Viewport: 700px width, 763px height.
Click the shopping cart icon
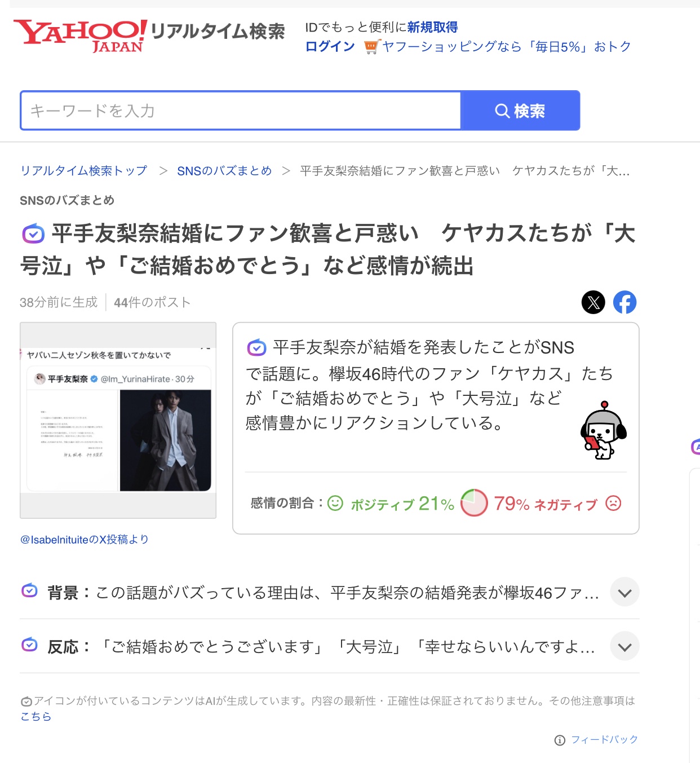pos(371,47)
